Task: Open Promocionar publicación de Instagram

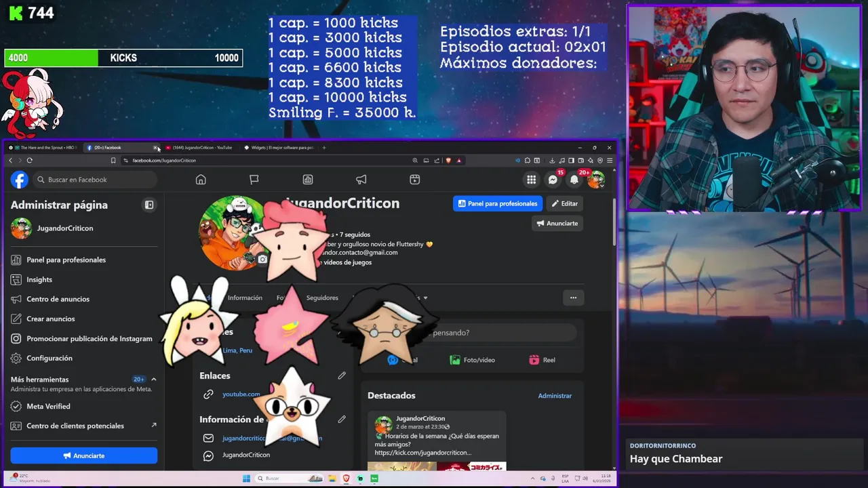Action: (x=83, y=338)
